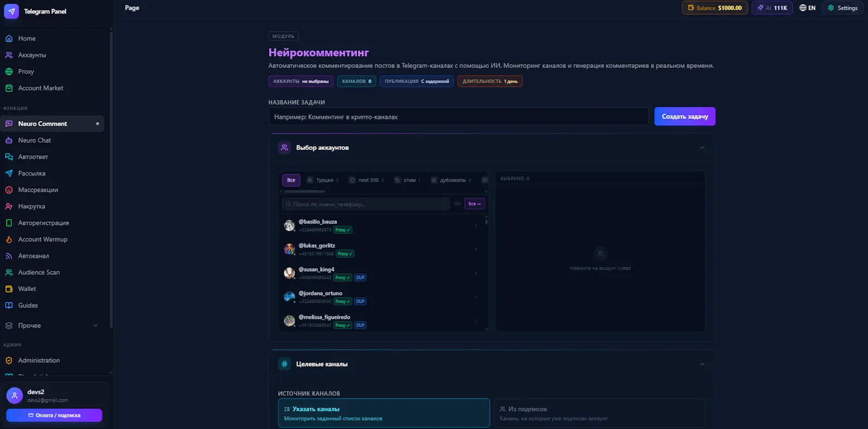Select the Все account filter tab
868x429 pixels.
pyautogui.click(x=291, y=180)
